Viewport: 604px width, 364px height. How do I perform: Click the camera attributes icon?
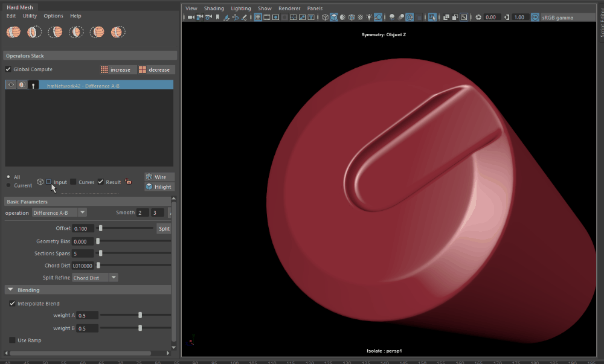pyautogui.click(x=209, y=18)
